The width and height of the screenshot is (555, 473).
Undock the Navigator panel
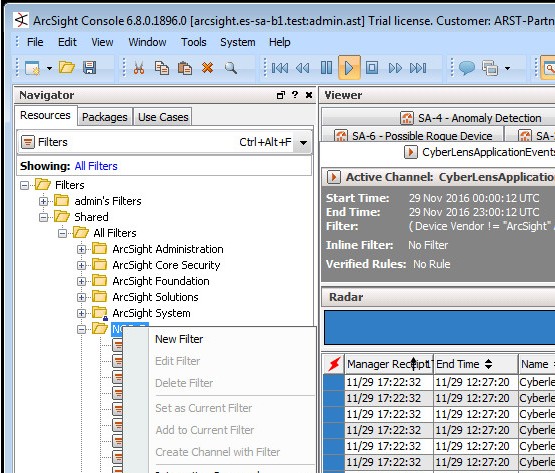pos(281,95)
